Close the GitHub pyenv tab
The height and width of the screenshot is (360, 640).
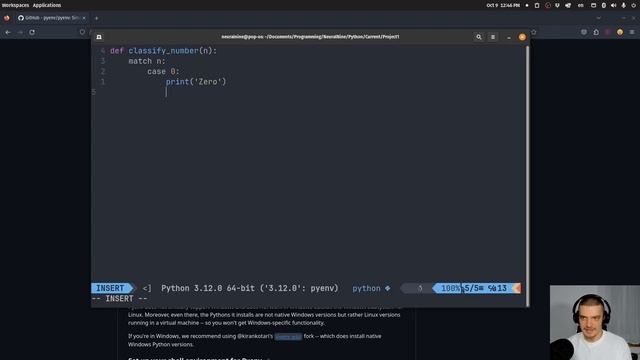point(84,18)
